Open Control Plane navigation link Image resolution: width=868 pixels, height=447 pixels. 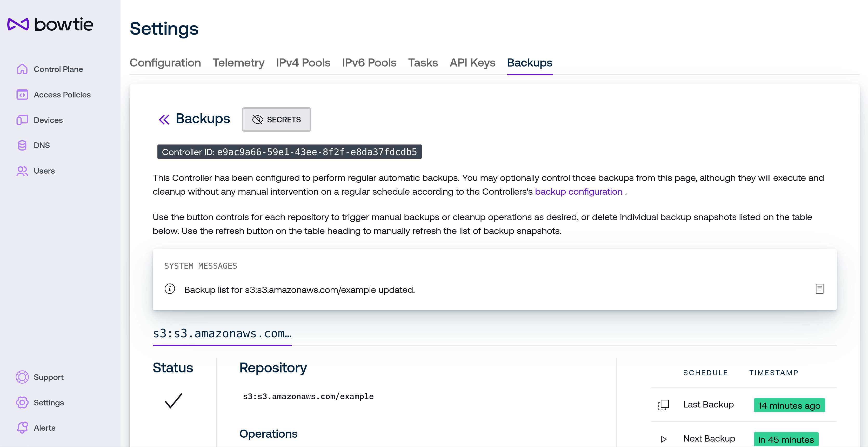click(x=58, y=69)
